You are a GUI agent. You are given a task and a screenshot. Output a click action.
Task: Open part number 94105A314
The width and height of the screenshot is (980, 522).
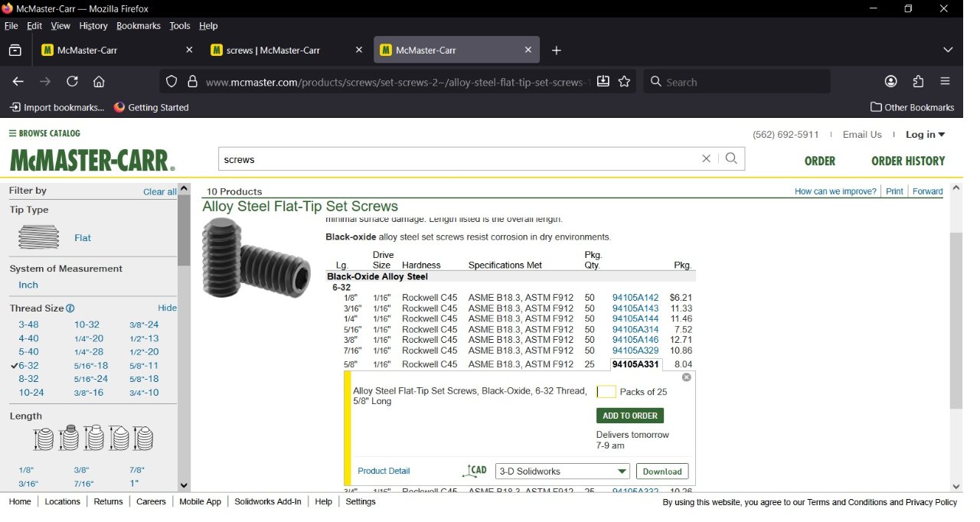(635, 330)
